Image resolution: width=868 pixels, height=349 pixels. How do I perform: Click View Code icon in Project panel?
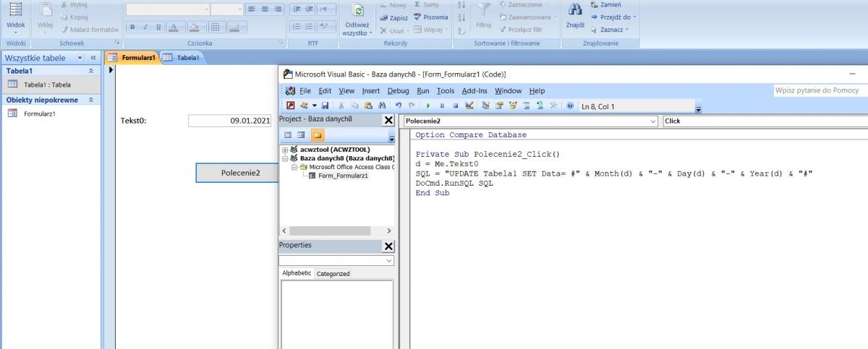(288, 135)
